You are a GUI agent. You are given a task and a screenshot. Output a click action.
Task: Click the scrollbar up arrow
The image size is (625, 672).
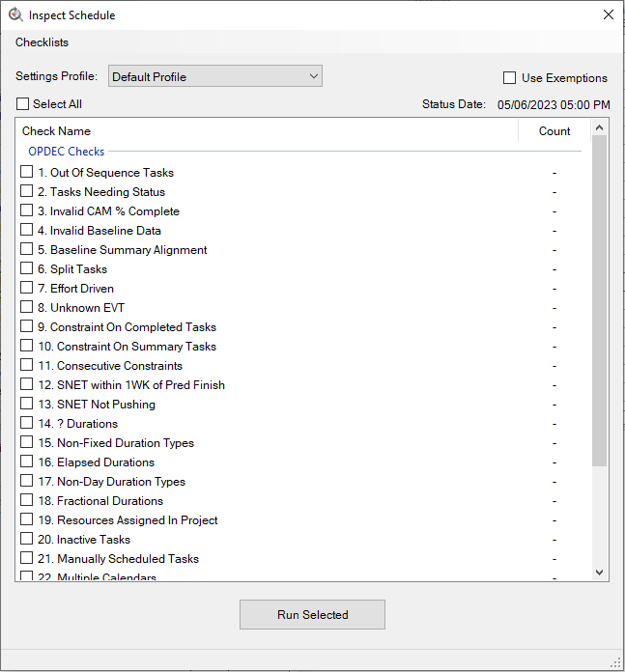coord(599,127)
